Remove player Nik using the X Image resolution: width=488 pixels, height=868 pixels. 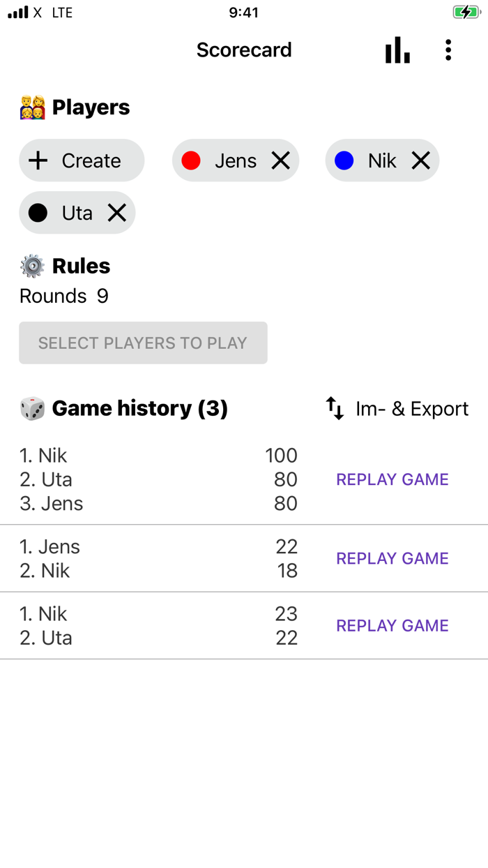(x=420, y=160)
